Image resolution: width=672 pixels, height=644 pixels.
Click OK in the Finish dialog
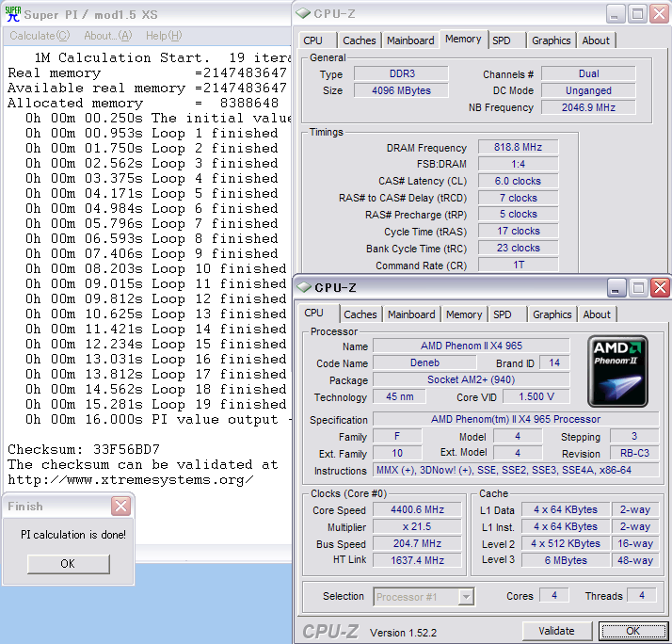click(68, 563)
